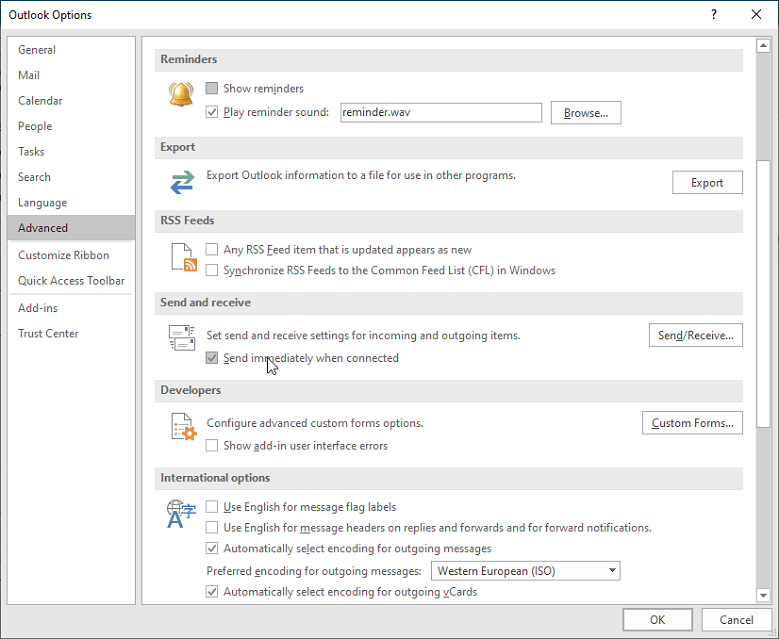Open Trust Center settings

point(71,333)
